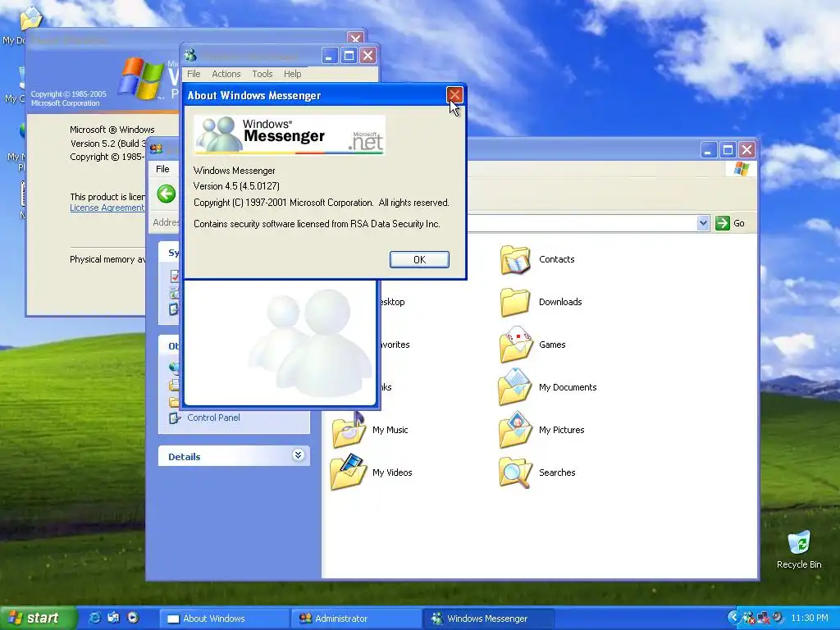Click Show Desktop icon in Quick Launch

(113, 618)
